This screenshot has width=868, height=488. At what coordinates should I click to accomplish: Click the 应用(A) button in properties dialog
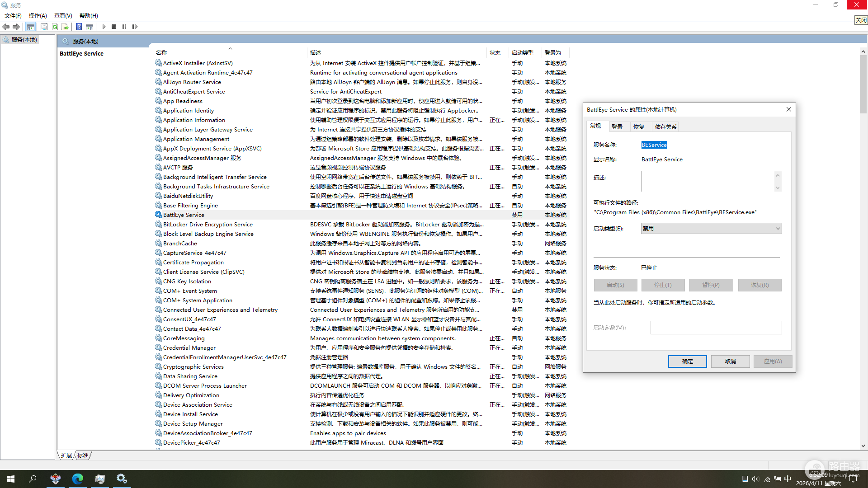[x=773, y=361]
